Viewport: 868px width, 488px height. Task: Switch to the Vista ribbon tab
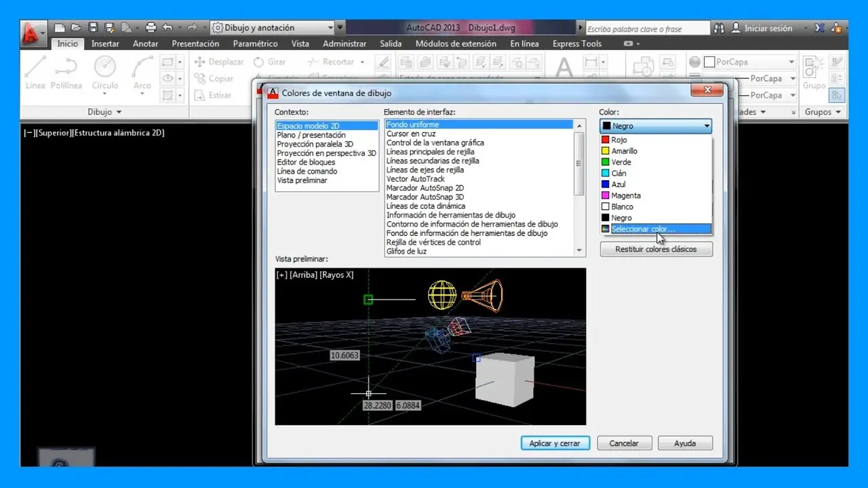click(300, 43)
